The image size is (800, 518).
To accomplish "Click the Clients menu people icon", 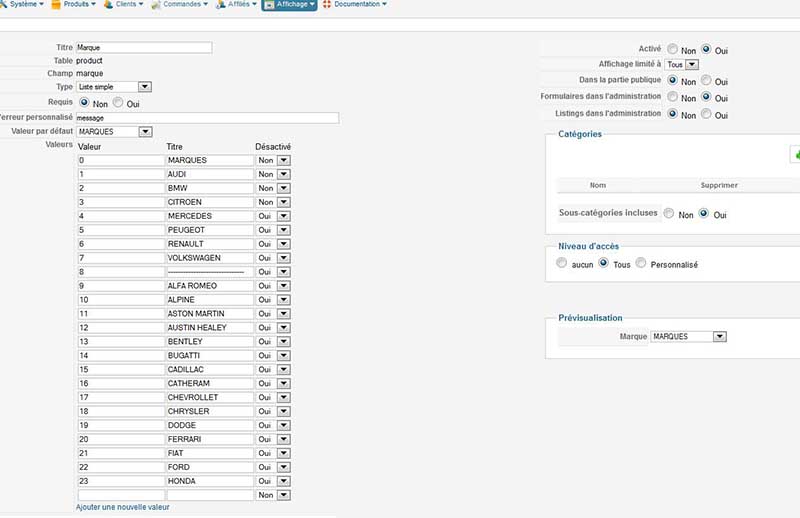I will pos(108,4).
